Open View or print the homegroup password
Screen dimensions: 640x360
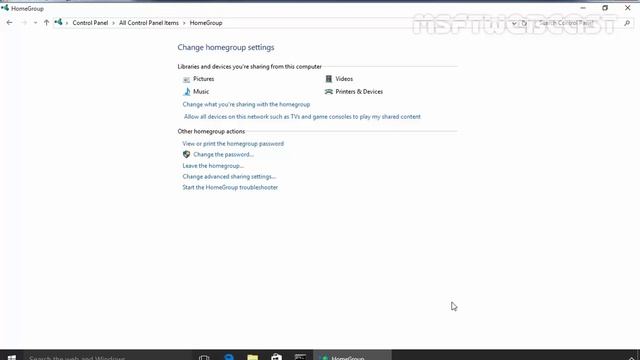233,144
